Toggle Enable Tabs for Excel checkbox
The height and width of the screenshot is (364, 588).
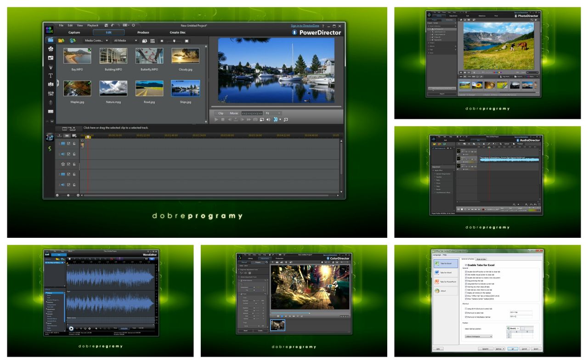point(466,265)
